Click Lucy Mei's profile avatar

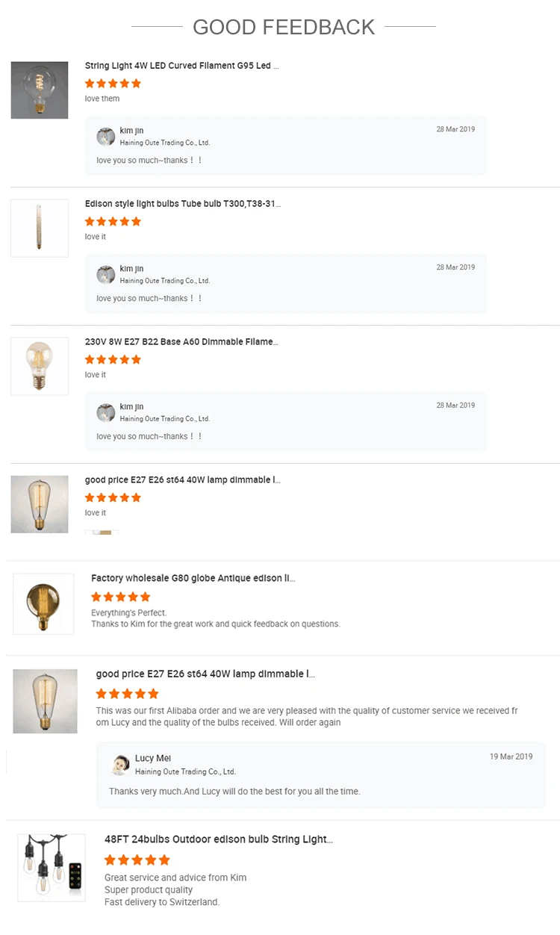click(x=120, y=765)
